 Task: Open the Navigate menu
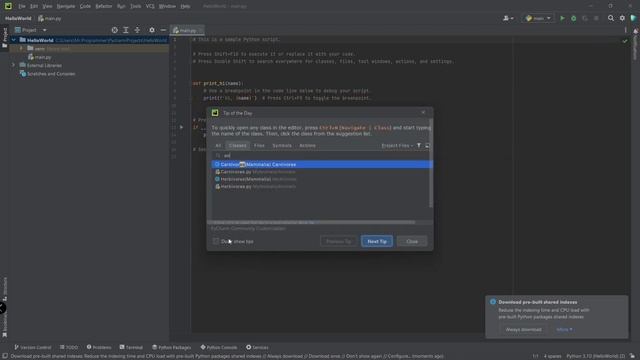(66, 6)
